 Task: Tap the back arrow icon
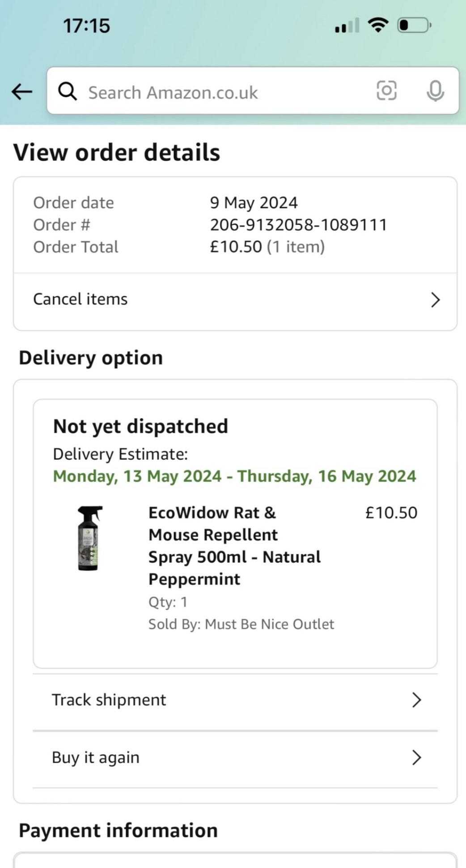(x=22, y=92)
